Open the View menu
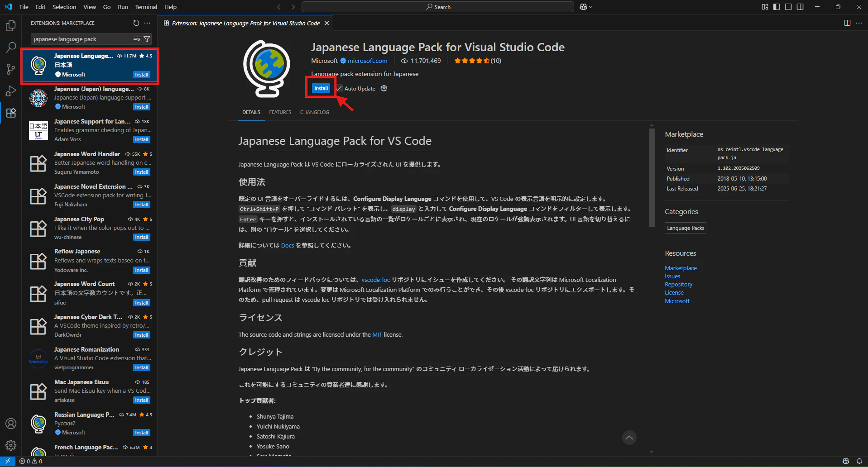This screenshot has width=868, height=467. (90, 7)
